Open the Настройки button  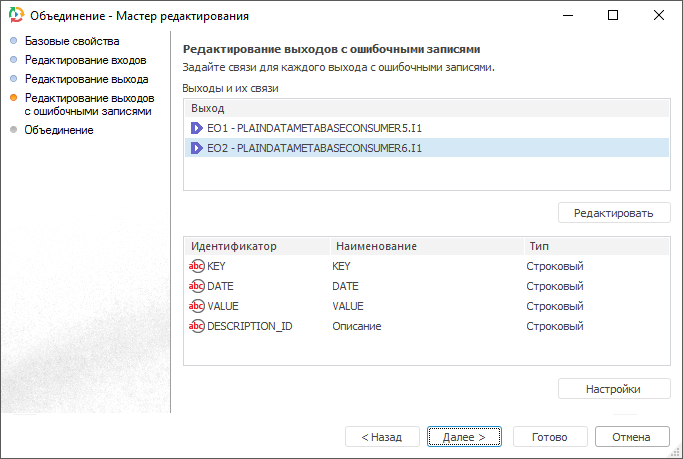coord(613,389)
